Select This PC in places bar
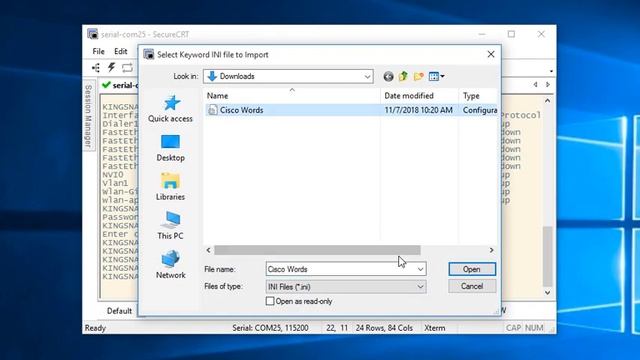The height and width of the screenshot is (360, 640). pos(170,226)
